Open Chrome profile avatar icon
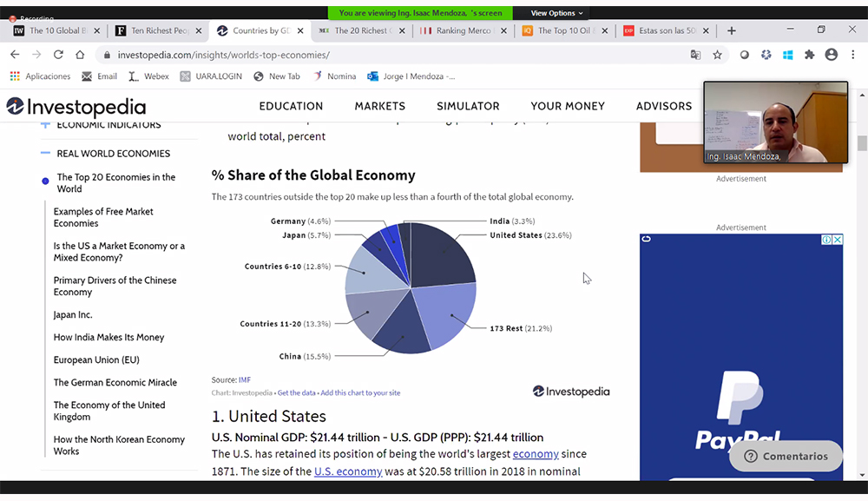The width and height of the screenshot is (868, 501). tap(831, 55)
